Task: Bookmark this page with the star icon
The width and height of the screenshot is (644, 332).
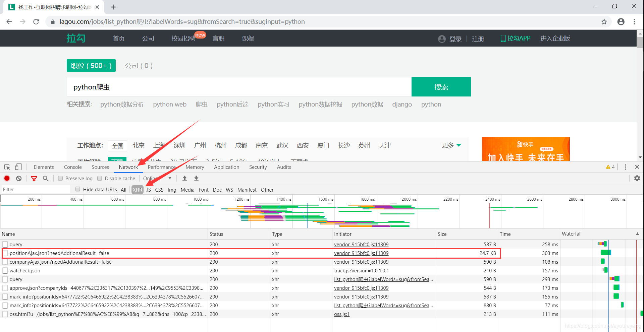Action: 604,22
